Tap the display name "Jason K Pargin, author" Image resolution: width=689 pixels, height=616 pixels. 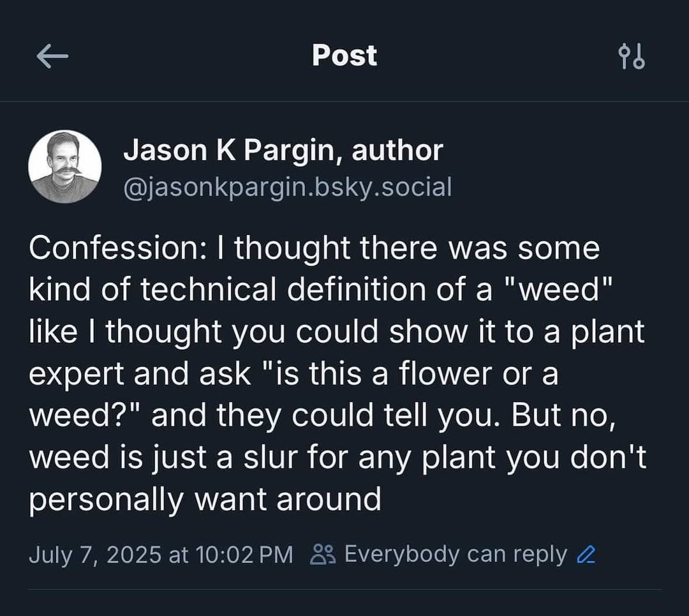283,151
